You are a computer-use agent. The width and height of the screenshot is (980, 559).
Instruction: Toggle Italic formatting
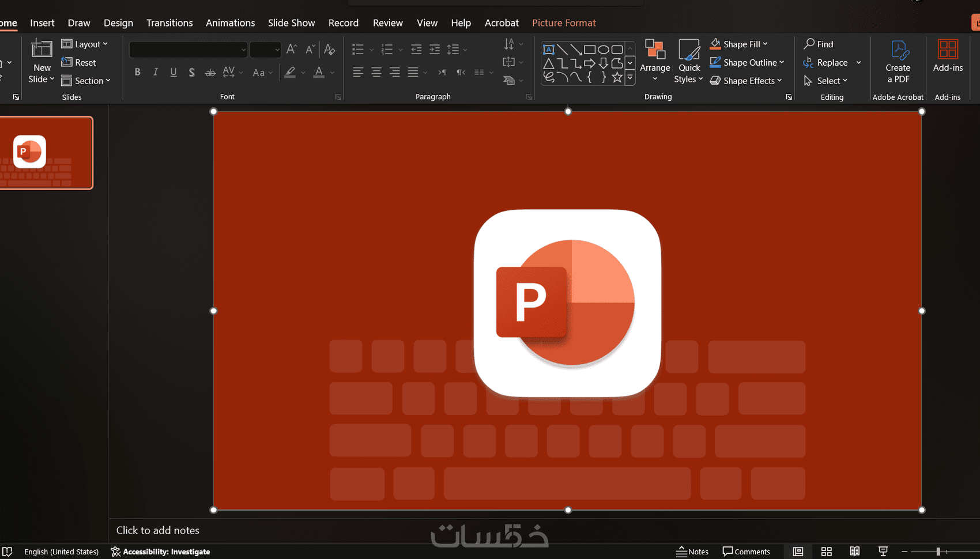pyautogui.click(x=155, y=72)
